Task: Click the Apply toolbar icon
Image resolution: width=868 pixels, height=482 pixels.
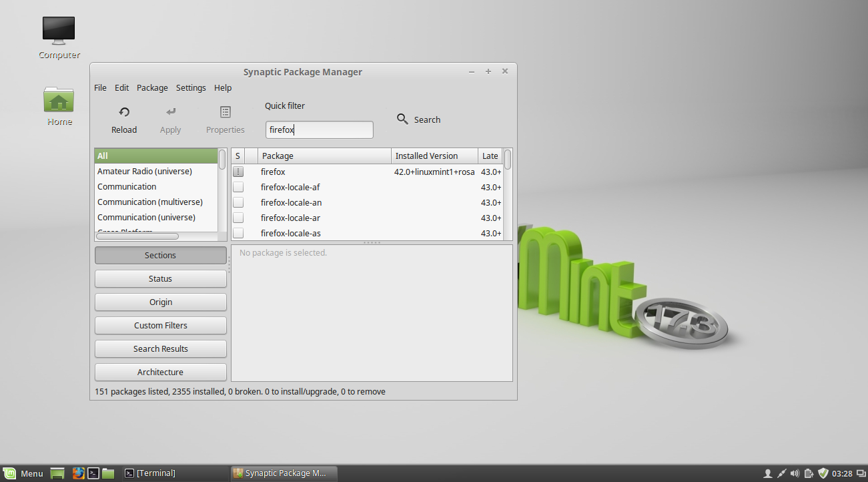Action: (x=171, y=112)
